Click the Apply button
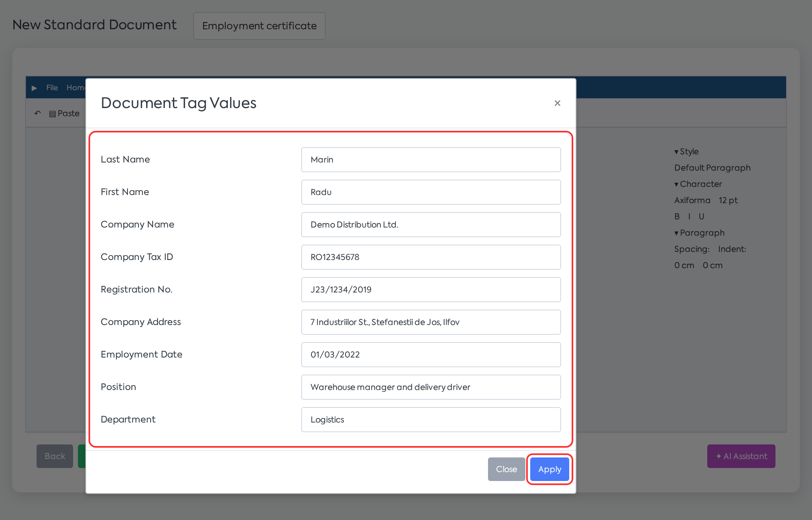Screen dimensions: 812x520 (550, 469)
